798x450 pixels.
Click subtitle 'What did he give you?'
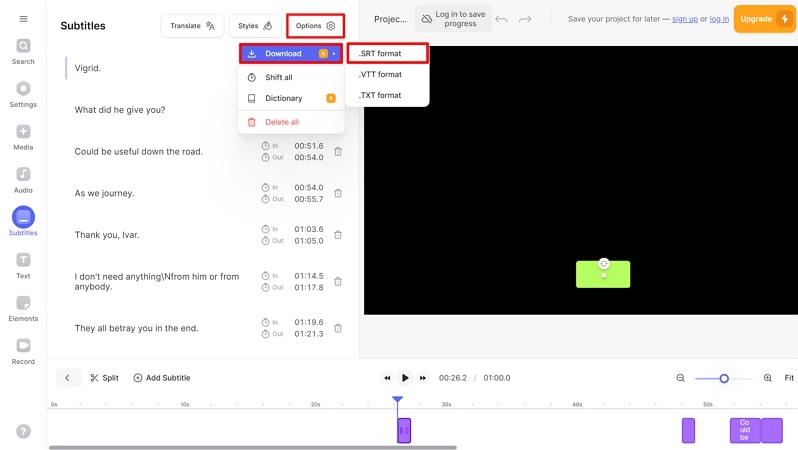120,110
